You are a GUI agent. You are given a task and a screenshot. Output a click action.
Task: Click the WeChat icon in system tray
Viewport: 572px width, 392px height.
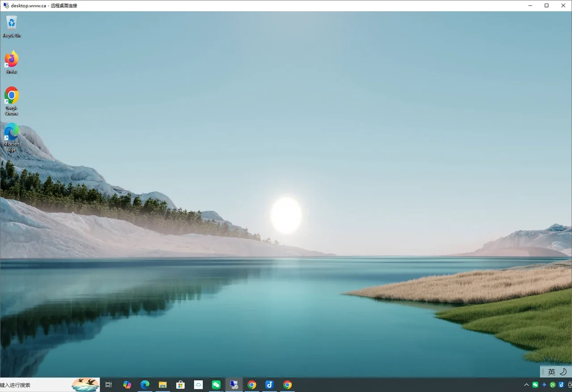point(535,385)
